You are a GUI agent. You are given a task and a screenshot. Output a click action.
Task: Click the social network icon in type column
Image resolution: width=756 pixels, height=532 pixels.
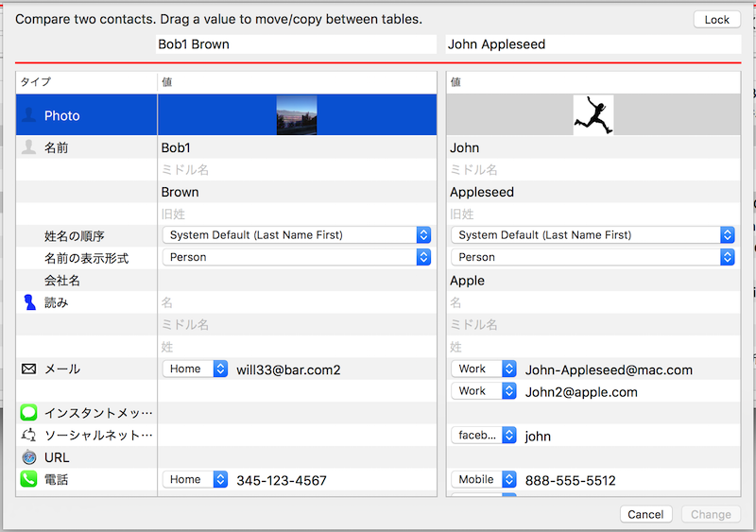click(x=28, y=436)
